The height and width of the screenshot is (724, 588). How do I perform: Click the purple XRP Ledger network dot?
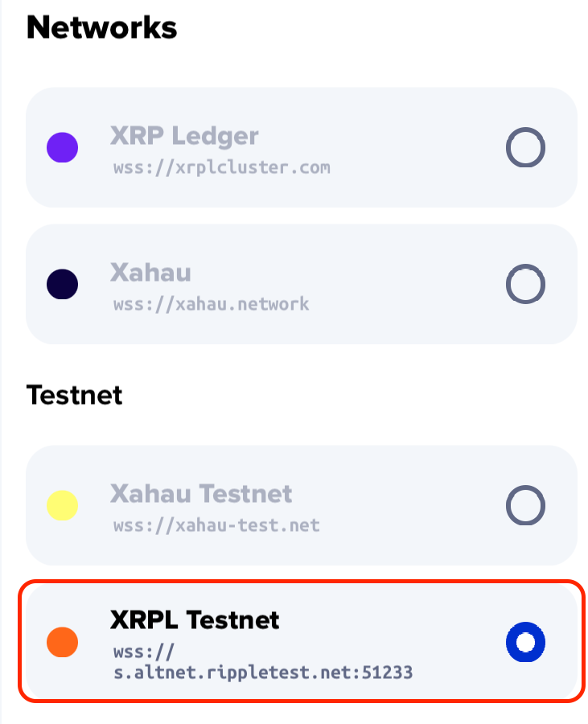(62, 148)
